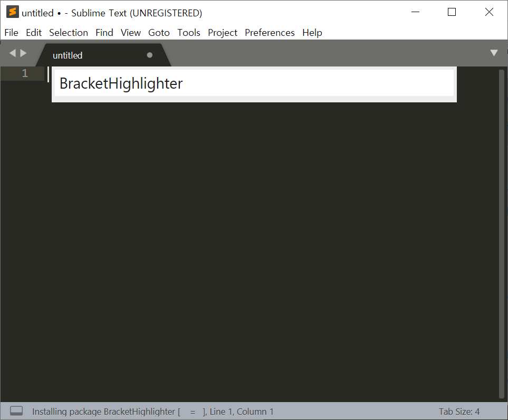Screen dimensions: 508x420
Task: Go to next tab with right arrow
Action: 23,53
